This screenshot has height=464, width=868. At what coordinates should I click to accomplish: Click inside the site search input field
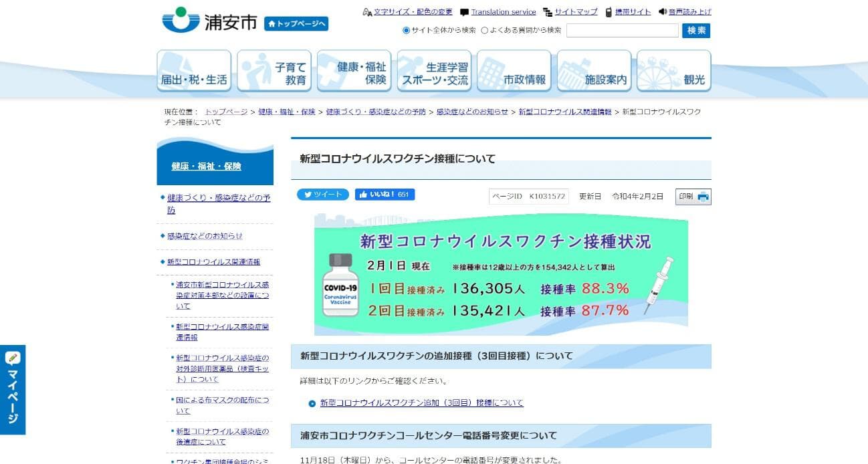(622, 30)
